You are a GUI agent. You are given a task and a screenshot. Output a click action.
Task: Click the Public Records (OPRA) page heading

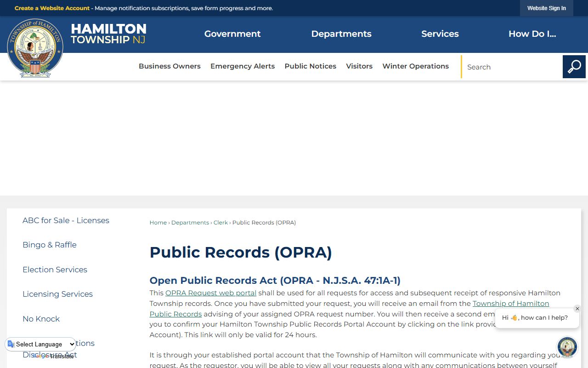(241, 252)
